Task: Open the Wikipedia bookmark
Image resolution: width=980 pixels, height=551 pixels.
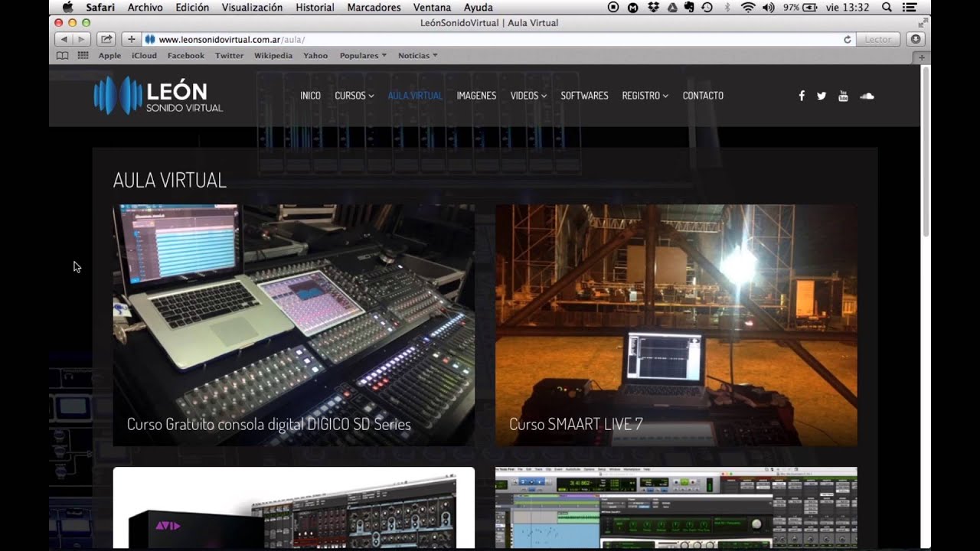Action: 273,55
